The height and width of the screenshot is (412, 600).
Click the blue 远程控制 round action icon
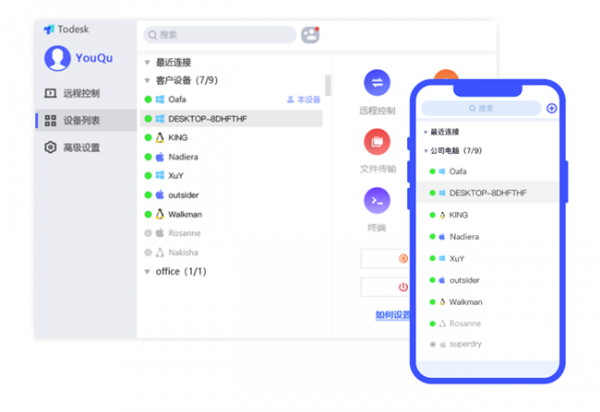(377, 83)
